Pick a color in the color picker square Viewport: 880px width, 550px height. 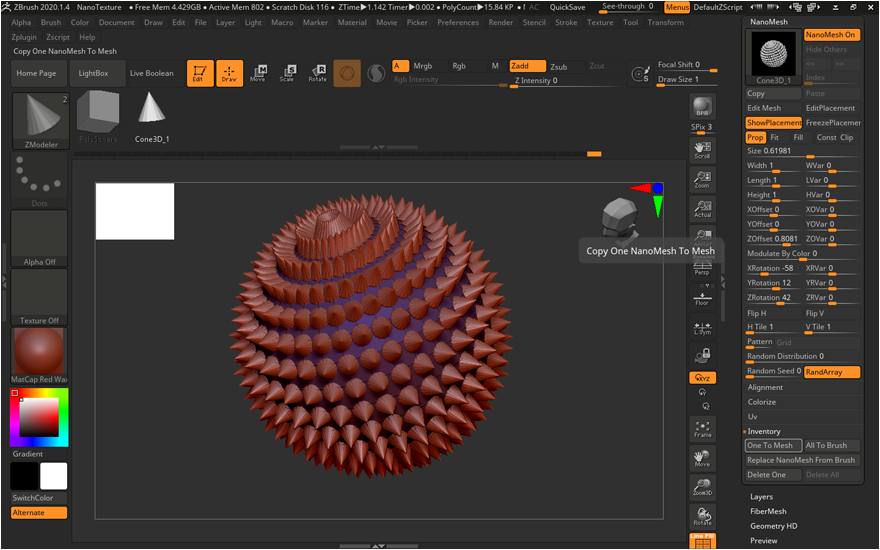click(39, 417)
